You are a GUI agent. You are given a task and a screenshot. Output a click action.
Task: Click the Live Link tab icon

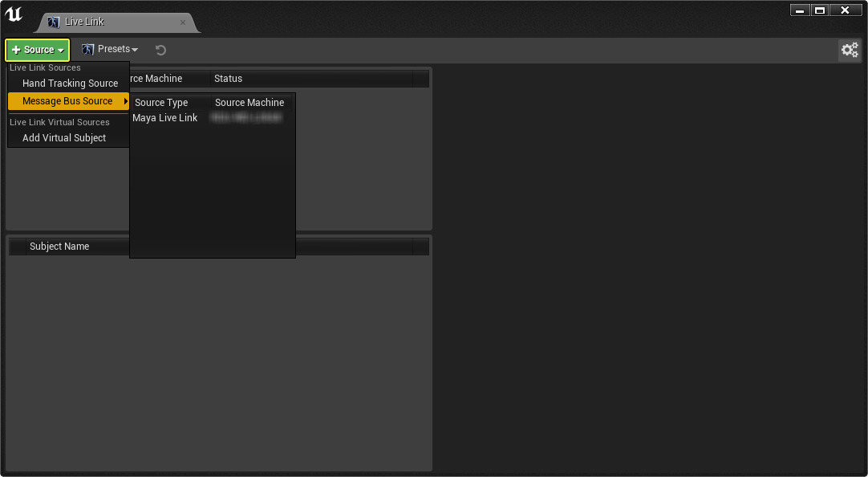pyautogui.click(x=54, y=22)
